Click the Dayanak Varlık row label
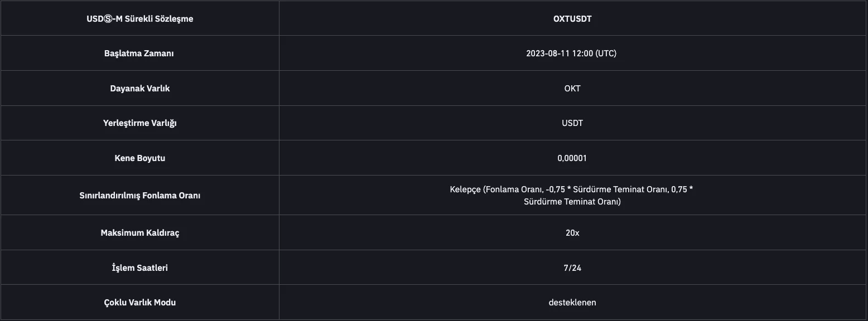 tap(139, 89)
